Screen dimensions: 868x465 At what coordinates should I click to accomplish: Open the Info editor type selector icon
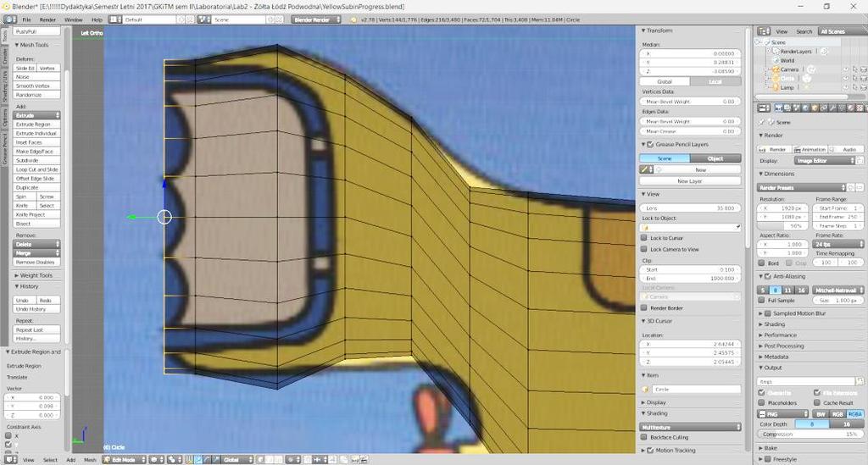click(x=10, y=19)
